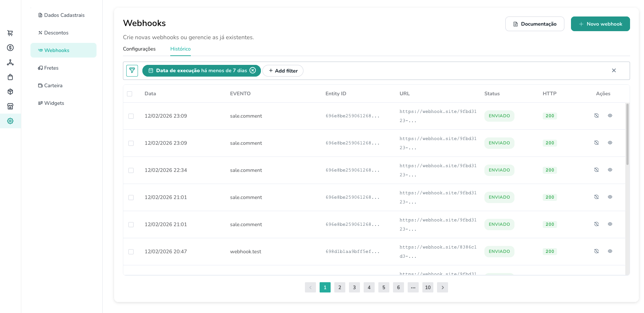Resend the first webhook in the list
The width and height of the screenshot is (644, 313).
[x=596, y=116]
